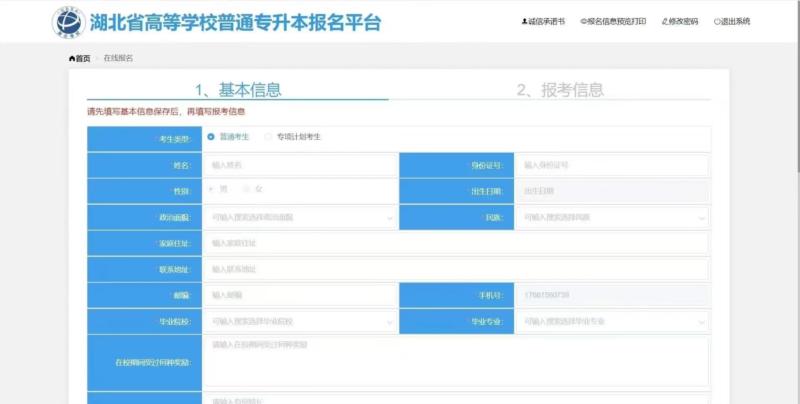Focus the 邮编 input field
Image resolution: width=800 pixels, height=404 pixels.
[x=300, y=295]
